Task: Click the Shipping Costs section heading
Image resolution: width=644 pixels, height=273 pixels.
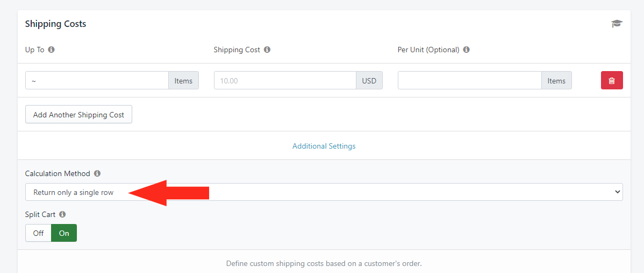Action: click(x=55, y=24)
